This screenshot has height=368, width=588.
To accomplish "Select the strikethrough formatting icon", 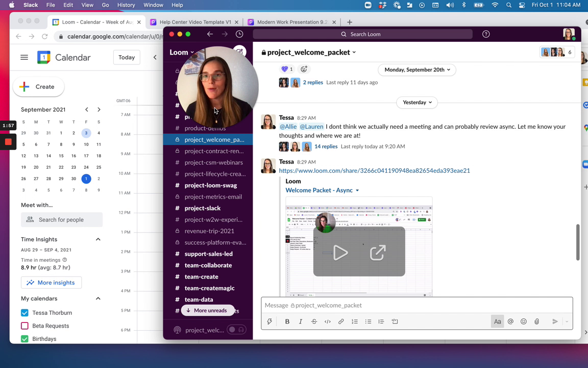I will (314, 321).
